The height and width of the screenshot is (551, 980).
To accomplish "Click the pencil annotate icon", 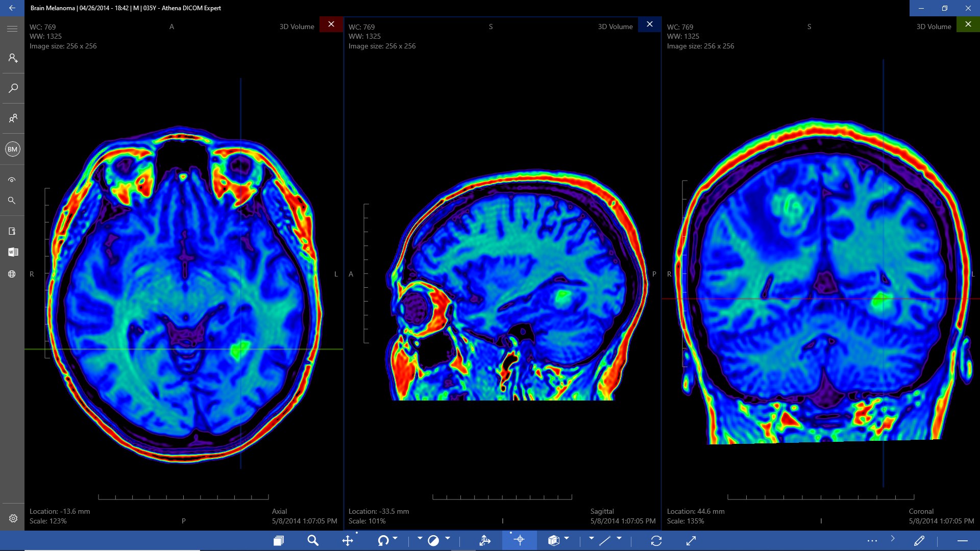I will (x=919, y=541).
